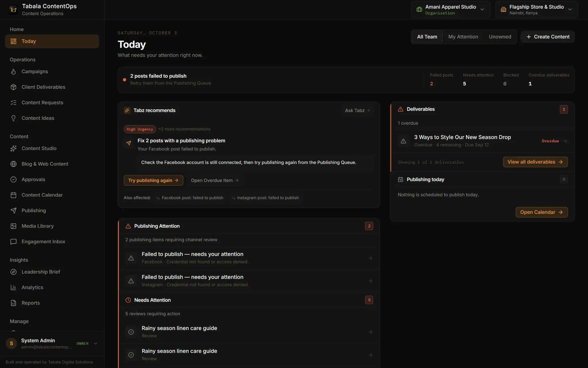
Task: Click the Content Calendar icon in sidebar
Action: click(x=13, y=195)
